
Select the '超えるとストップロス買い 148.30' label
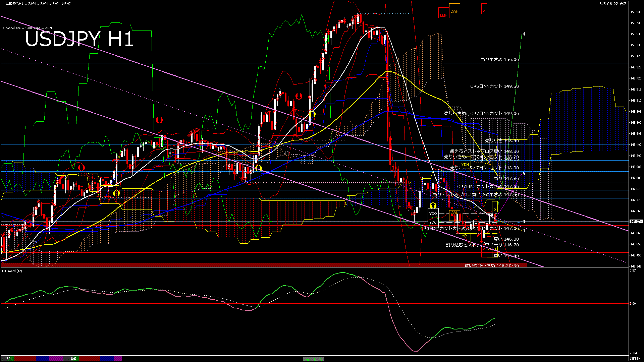click(x=484, y=151)
